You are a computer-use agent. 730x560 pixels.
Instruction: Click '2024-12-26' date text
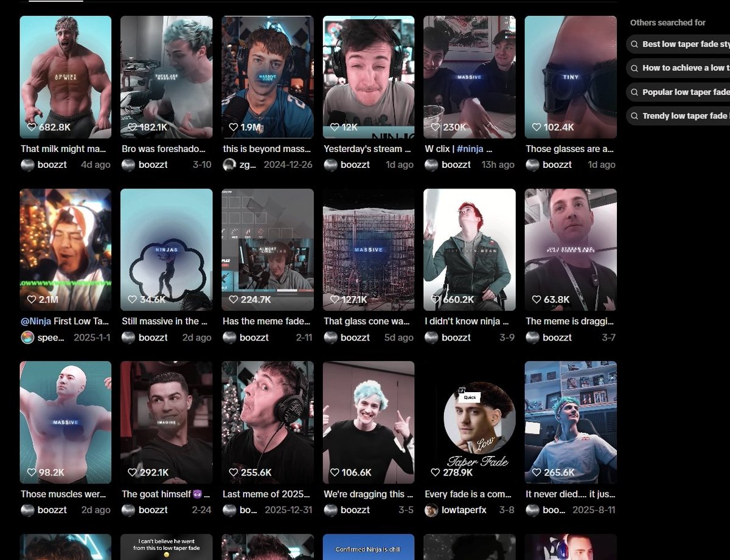pos(287,165)
